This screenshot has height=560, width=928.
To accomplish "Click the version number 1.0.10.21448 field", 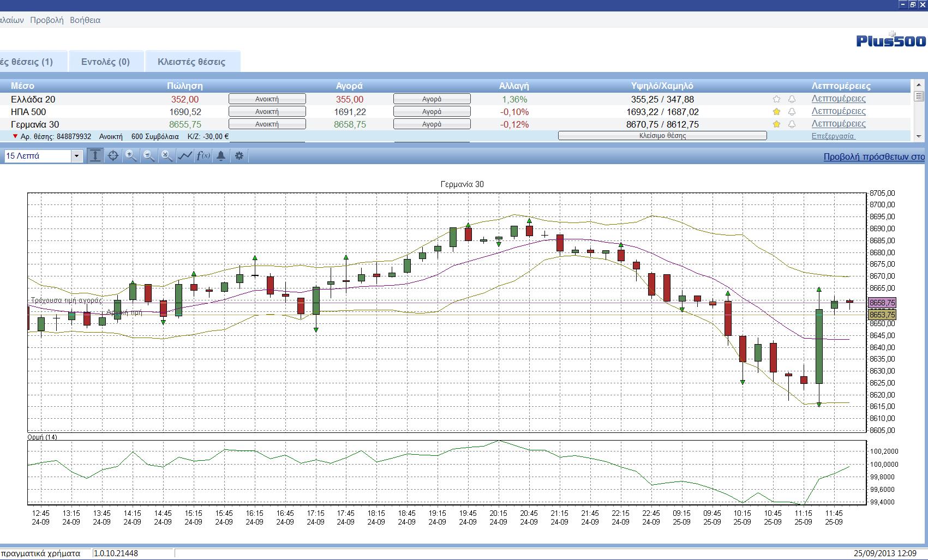I will click(x=134, y=553).
